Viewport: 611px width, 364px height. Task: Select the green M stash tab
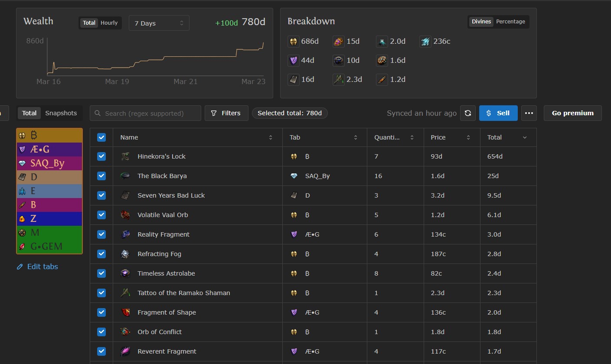pos(49,233)
